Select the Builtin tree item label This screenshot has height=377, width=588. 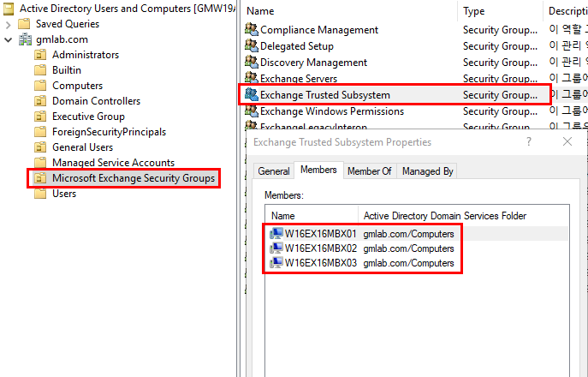pyautogui.click(x=67, y=70)
